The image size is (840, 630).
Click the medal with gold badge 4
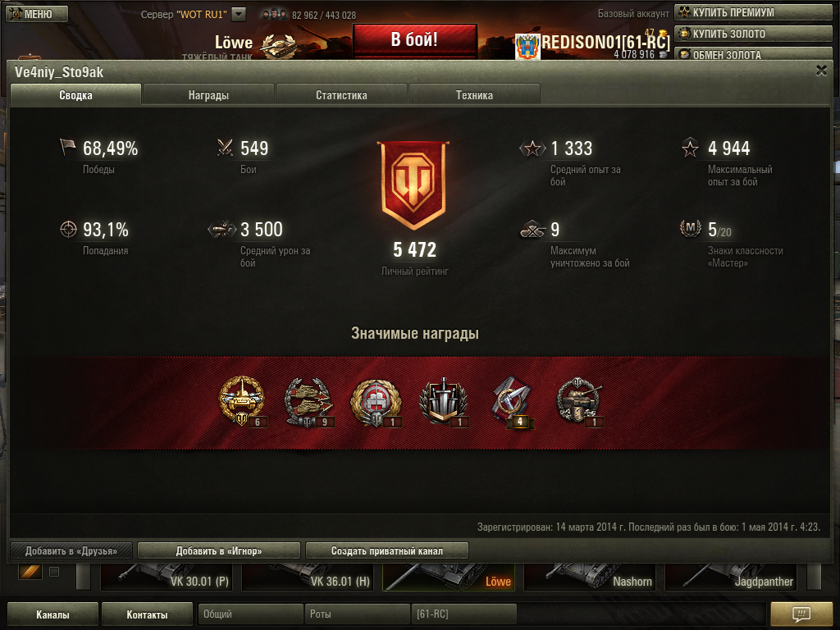pos(512,400)
